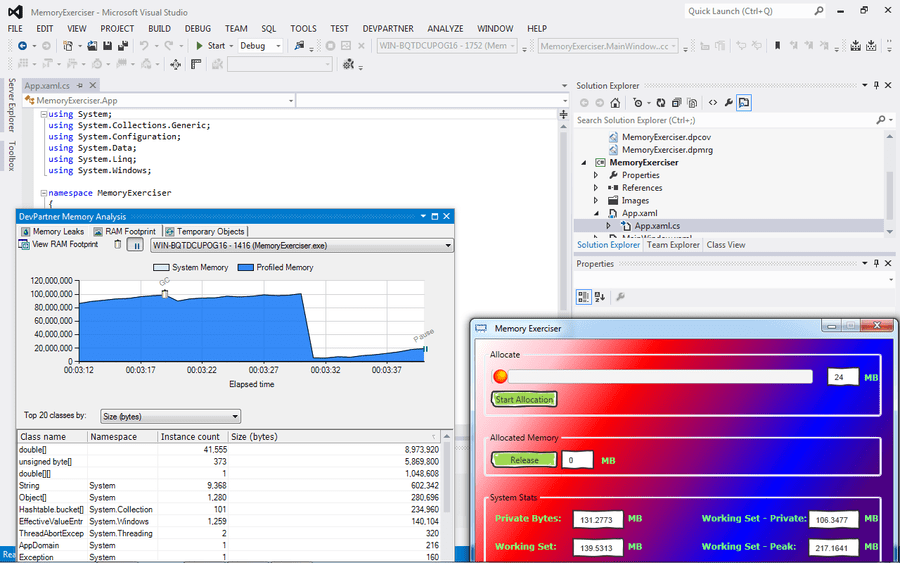Click the Refresh icon in Solution Explorer

tap(660, 103)
